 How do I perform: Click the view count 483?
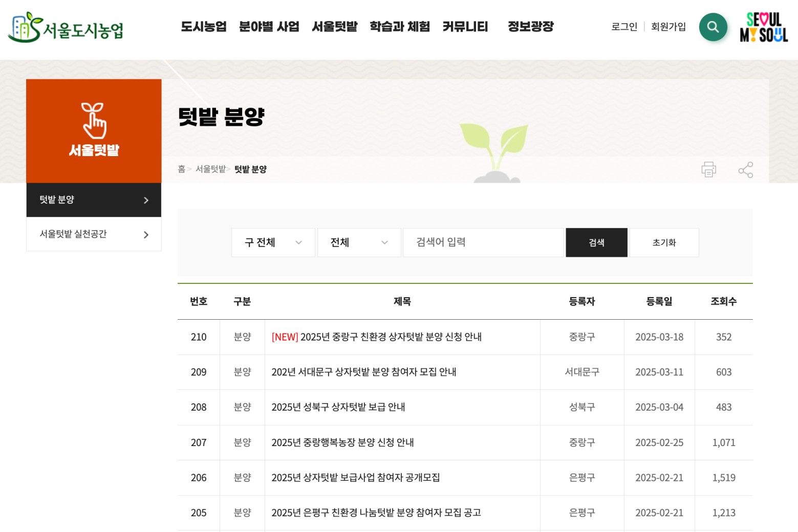tap(724, 407)
